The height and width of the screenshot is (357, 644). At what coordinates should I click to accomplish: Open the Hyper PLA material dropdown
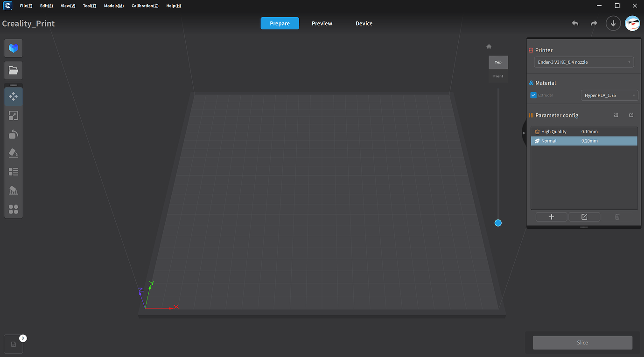pos(609,95)
